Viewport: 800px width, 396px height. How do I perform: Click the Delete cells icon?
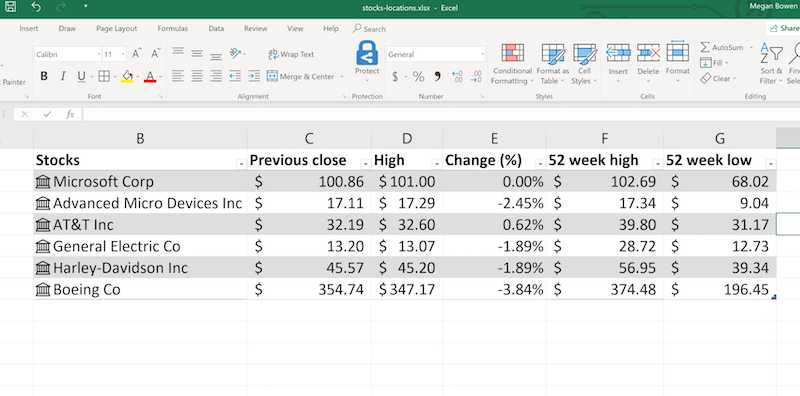click(648, 53)
